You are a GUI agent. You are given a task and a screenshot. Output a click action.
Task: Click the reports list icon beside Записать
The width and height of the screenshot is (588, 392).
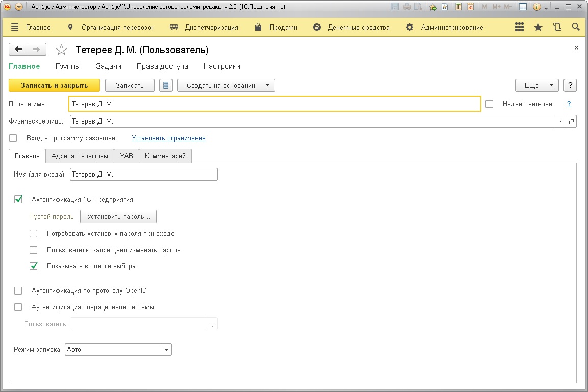[166, 86]
